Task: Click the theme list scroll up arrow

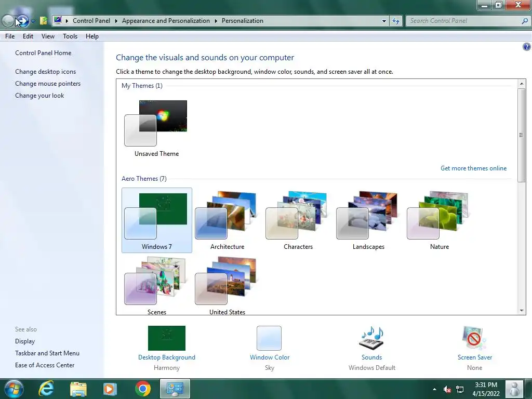Action: pos(522,84)
